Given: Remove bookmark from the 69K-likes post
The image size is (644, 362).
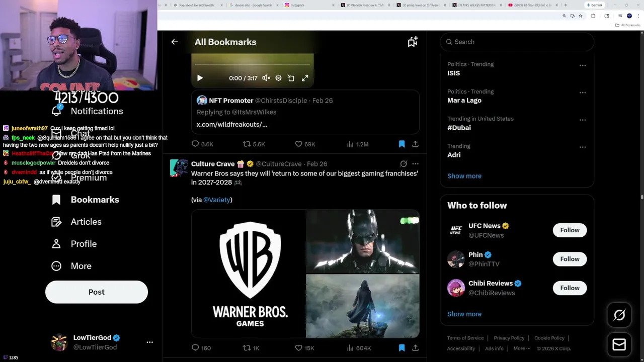Looking at the screenshot, I should (x=401, y=144).
